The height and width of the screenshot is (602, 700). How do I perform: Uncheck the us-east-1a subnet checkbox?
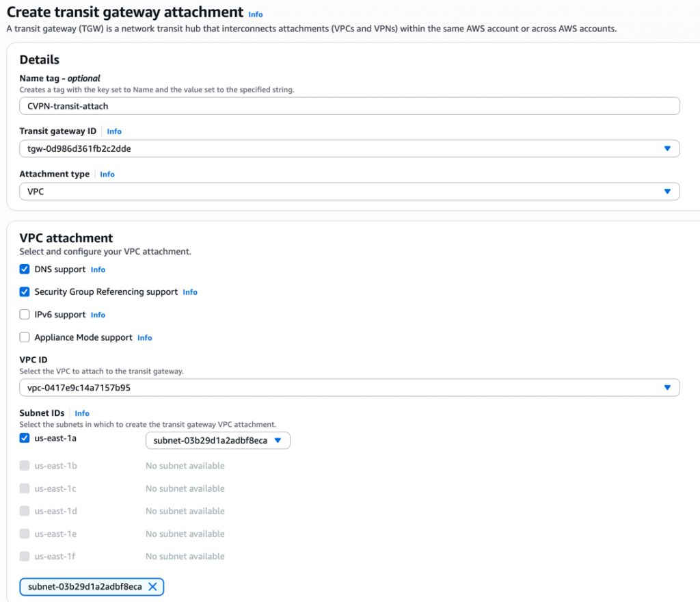pyautogui.click(x=25, y=438)
